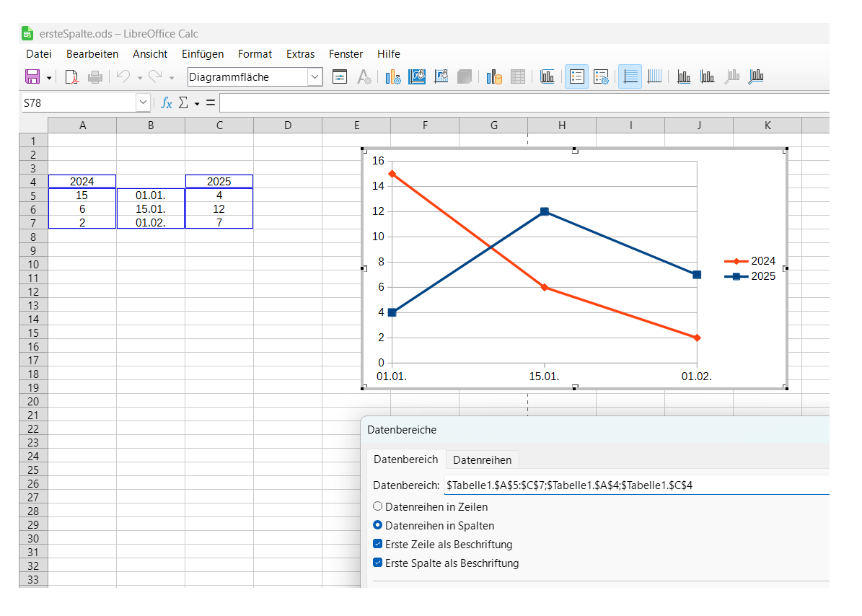
Task: Uncheck 'Erste Spalte als Beschriftung'
Action: pos(378,563)
